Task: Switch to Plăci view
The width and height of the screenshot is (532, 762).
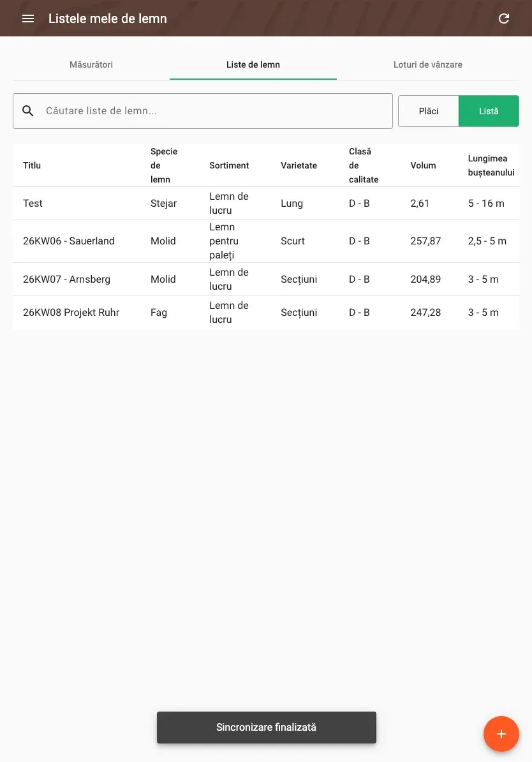Action: click(x=429, y=111)
